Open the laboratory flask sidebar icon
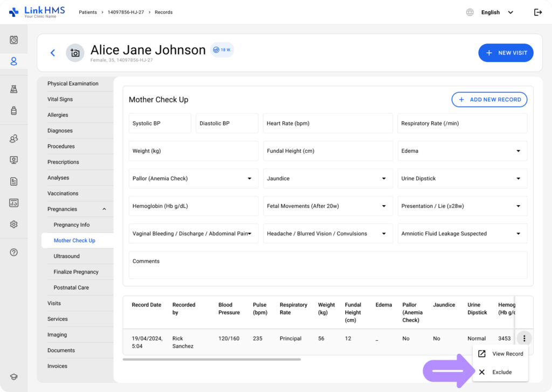 coord(14,89)
